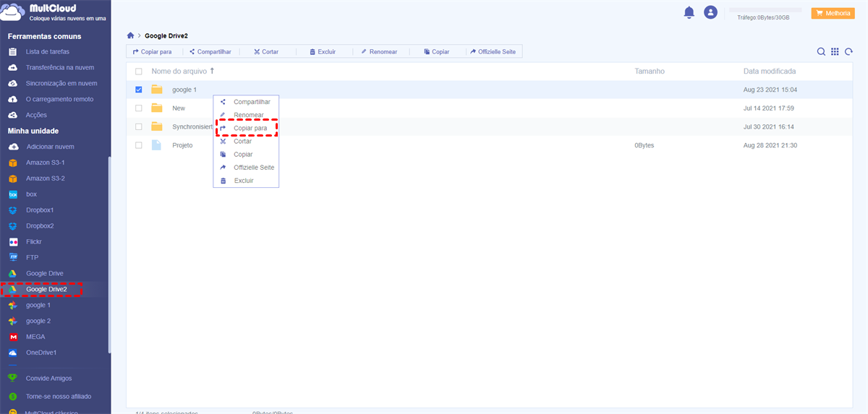Viewport: 868px width, 414px height.
Task: Click the Melhoria upgrade button
Action: point(833,13)
